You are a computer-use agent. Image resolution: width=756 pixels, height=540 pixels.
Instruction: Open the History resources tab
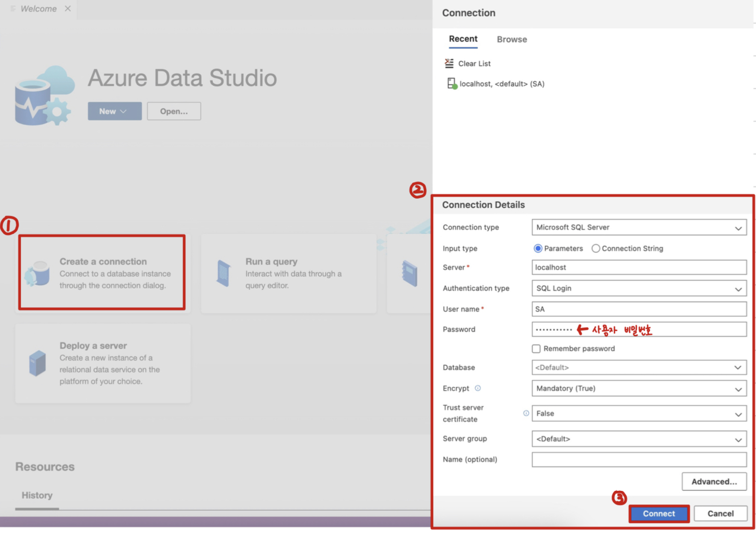[x=37, y=495]
